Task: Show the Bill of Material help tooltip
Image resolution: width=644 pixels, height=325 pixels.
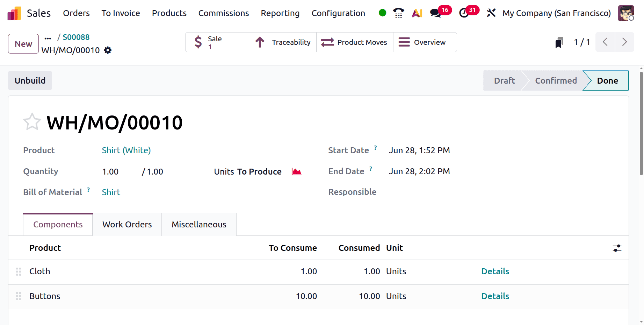Action: point(88,190)
